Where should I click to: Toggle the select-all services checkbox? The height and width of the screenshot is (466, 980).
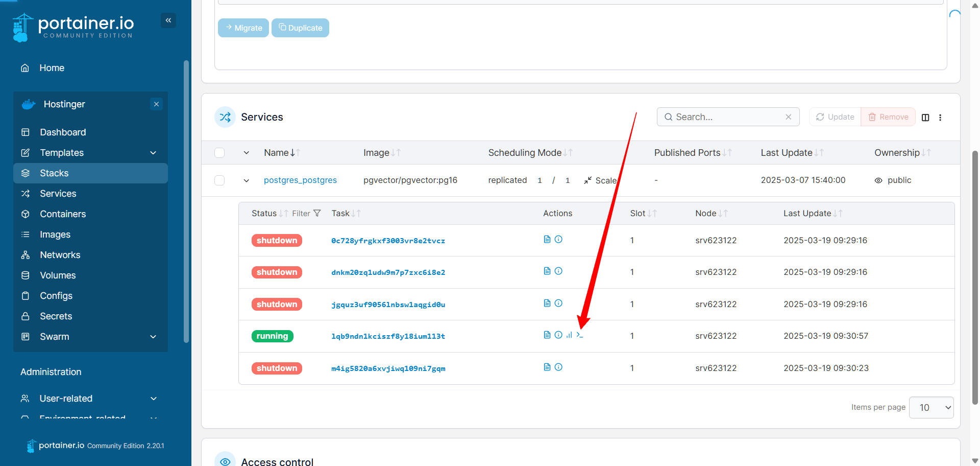pyautogui.click(x=219, y=153)
